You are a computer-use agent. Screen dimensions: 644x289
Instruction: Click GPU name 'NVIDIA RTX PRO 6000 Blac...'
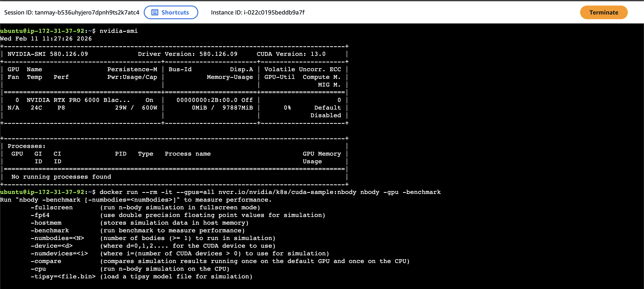pos(78,100)
